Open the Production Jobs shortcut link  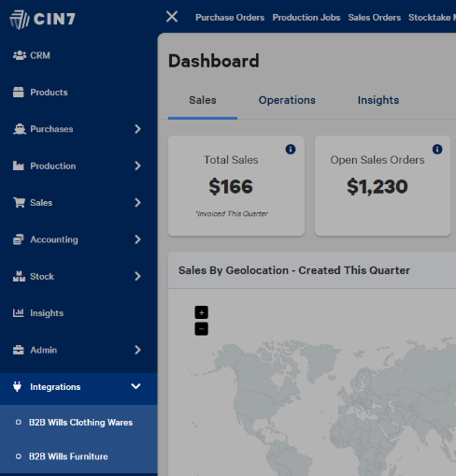(x=306, y=18)
